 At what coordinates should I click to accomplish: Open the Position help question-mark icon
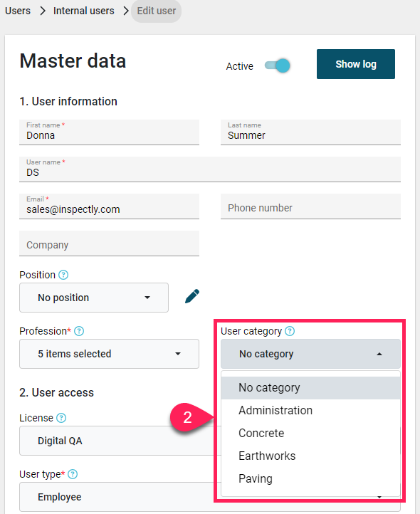click(63, 275)
